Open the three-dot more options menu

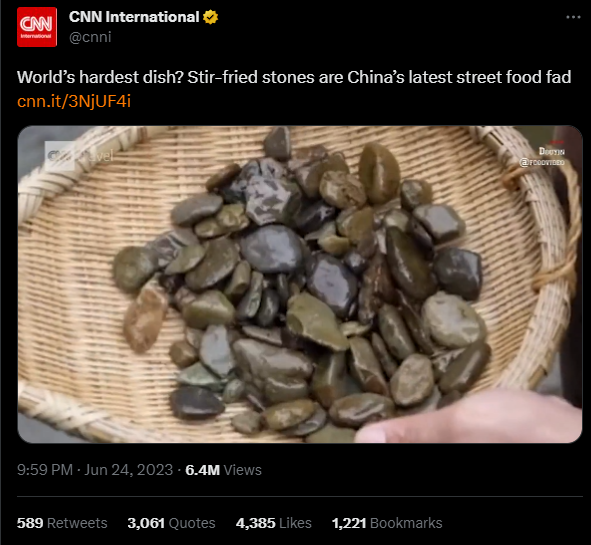point(573,17)
